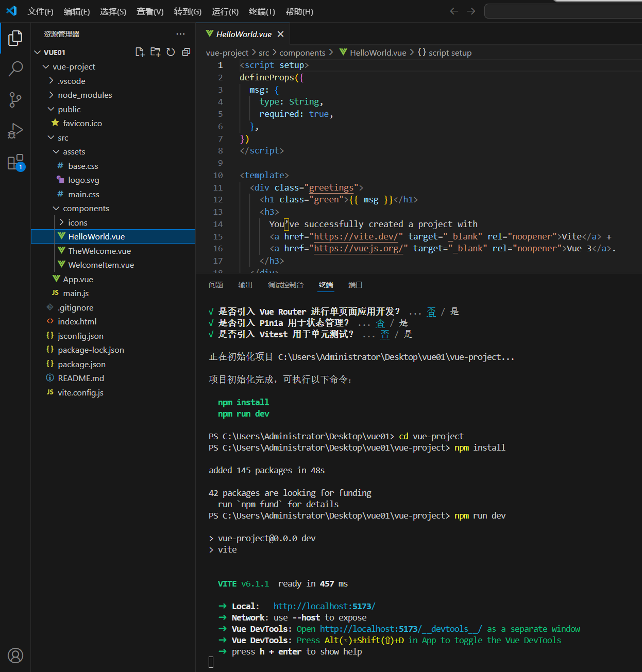642x672 pixels.
Task: Collapse all folders in explorer
Action: [186, 52]
